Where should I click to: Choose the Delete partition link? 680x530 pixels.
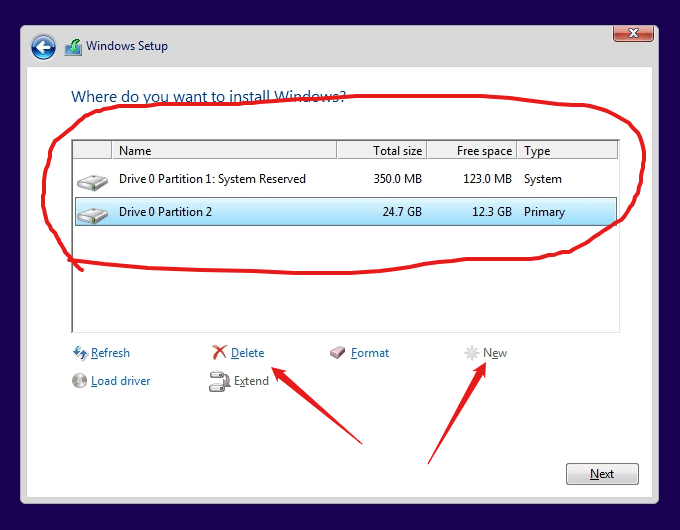[x=247, y=353]
